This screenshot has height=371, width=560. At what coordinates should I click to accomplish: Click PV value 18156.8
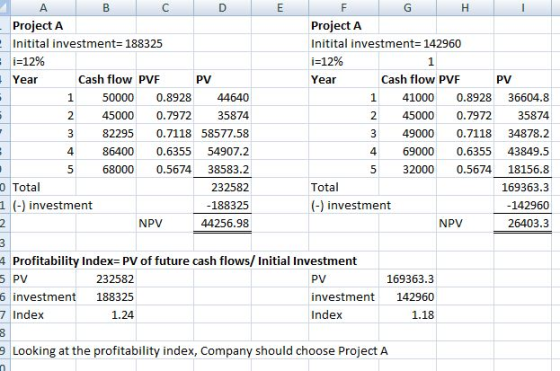(529, 169)
